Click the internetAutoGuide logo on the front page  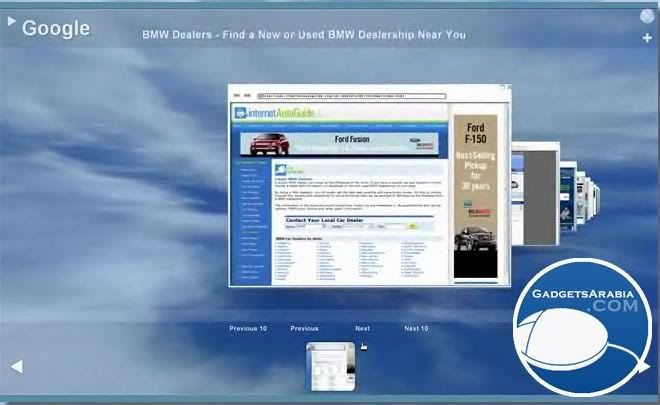tap(274, 113)
